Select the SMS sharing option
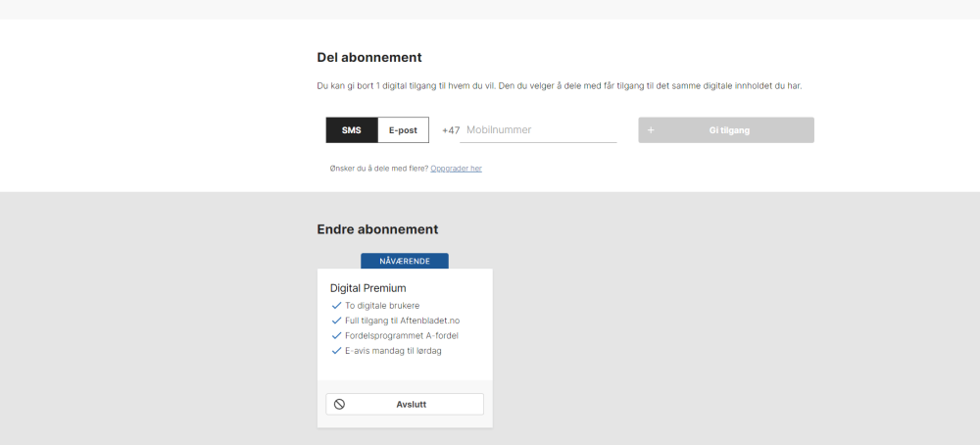 351,130
